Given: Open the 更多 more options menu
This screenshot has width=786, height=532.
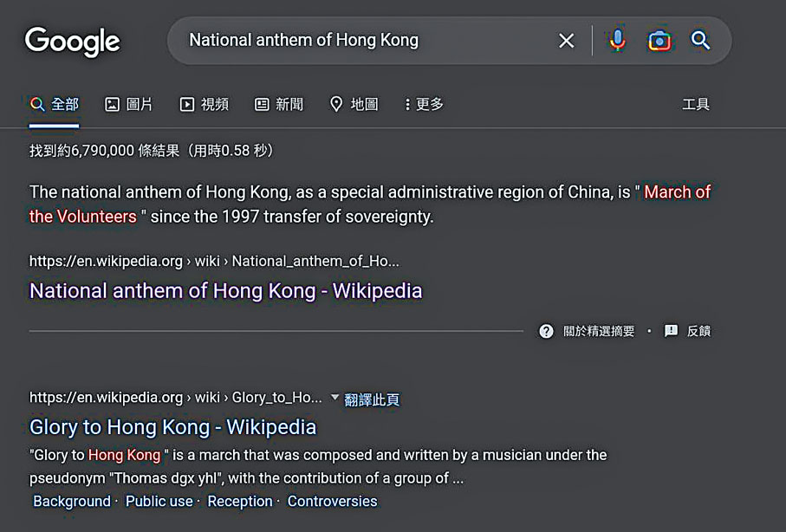Looking at the screenshot, I should tap(423, 104).
